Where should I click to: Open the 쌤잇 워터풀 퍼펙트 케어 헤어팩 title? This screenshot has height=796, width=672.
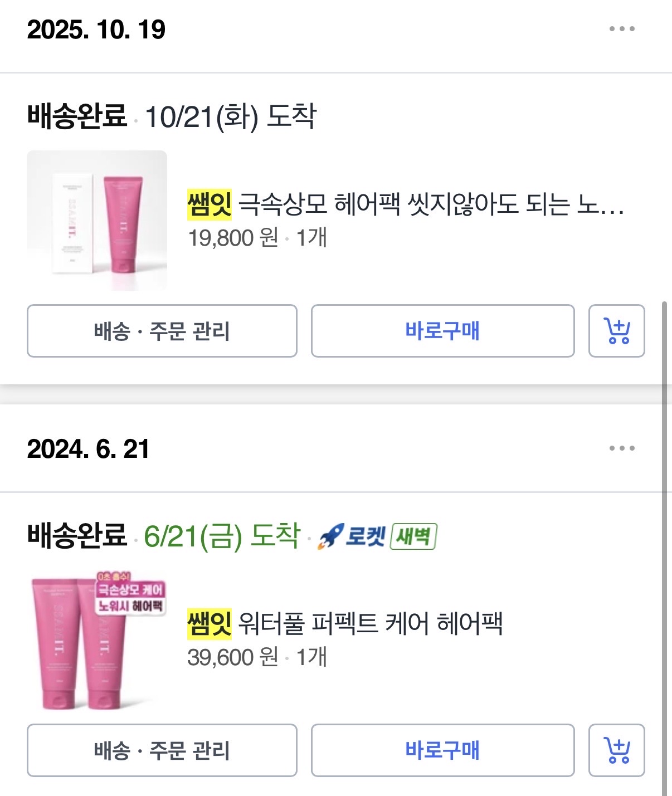click(x=345, y=623)
